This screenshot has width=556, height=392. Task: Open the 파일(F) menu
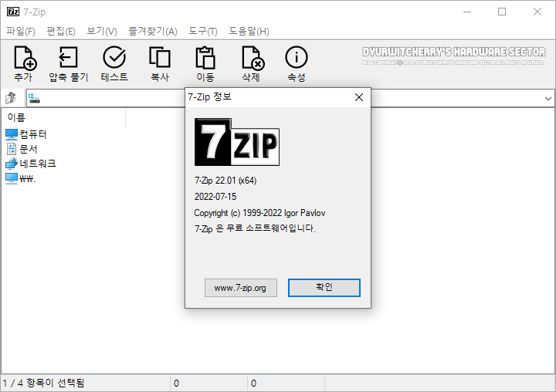coord(21,31)
